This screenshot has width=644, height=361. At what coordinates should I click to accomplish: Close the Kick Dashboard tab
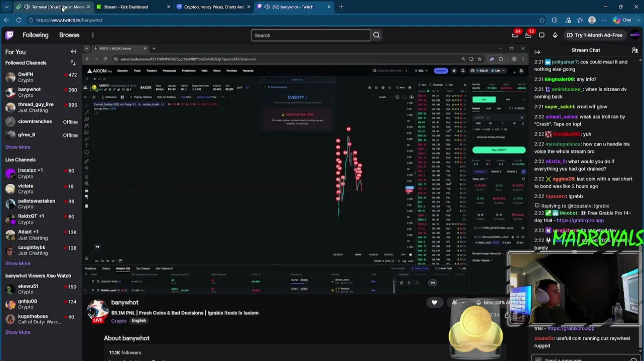click(169, 7)
